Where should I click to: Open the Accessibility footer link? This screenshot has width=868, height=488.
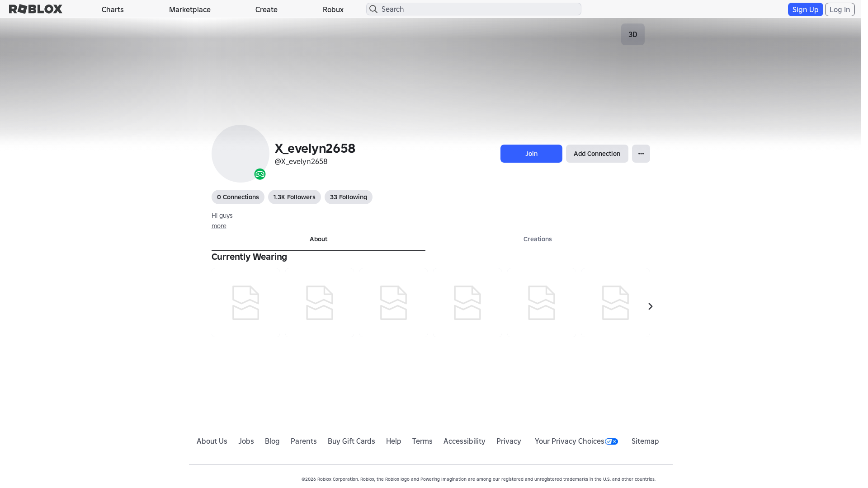pyautogui.click(x=464, y=441)
